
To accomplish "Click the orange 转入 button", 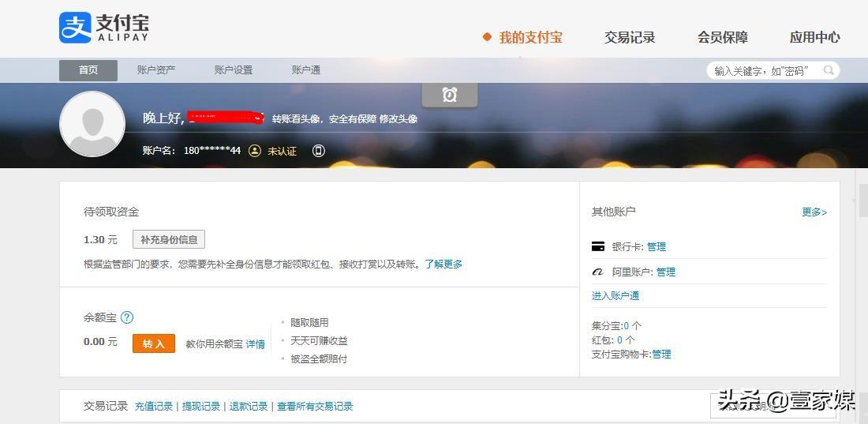I will pyautogui.click(x=154, y=343).
